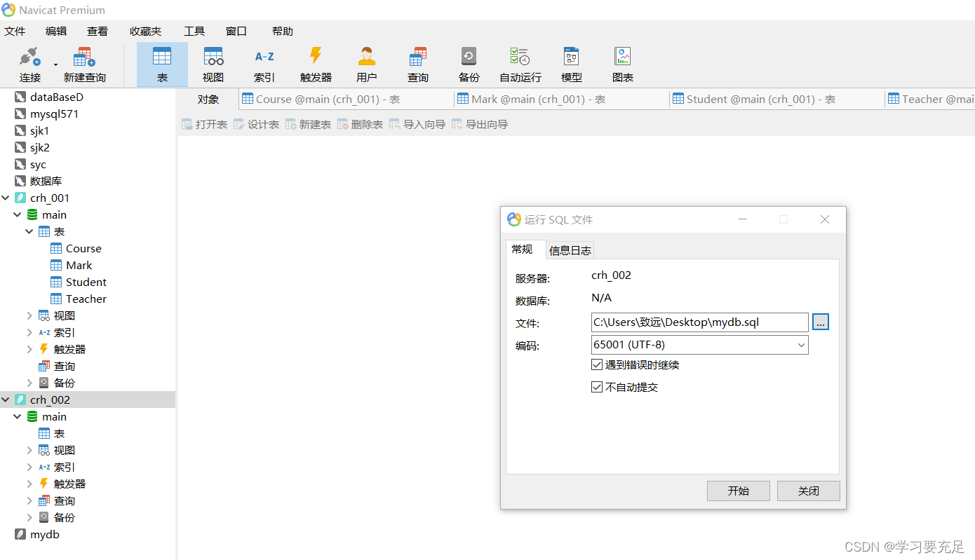Open the 自动运行 (Automation) toolbar icon
This screenshot has height=560, width=975.
pos(520,57)
